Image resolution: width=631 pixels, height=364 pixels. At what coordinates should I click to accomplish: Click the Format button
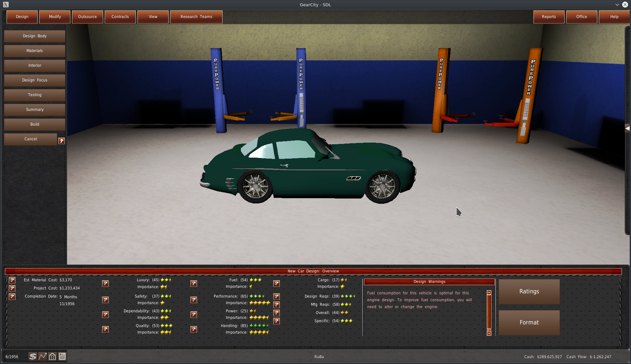click(x=529, y=322)
